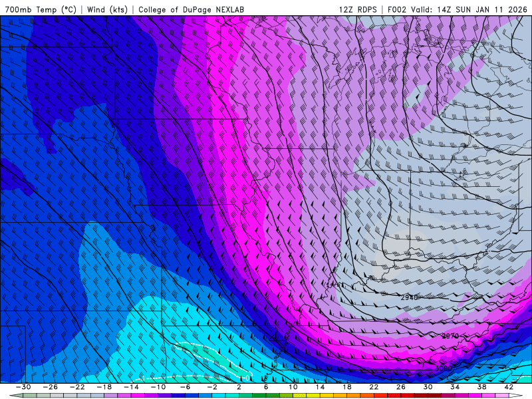Click the "F002 Valid: 14Z SUN JAN 11 2026" text
Screen dimensions: 532x399
click(458, 9)
